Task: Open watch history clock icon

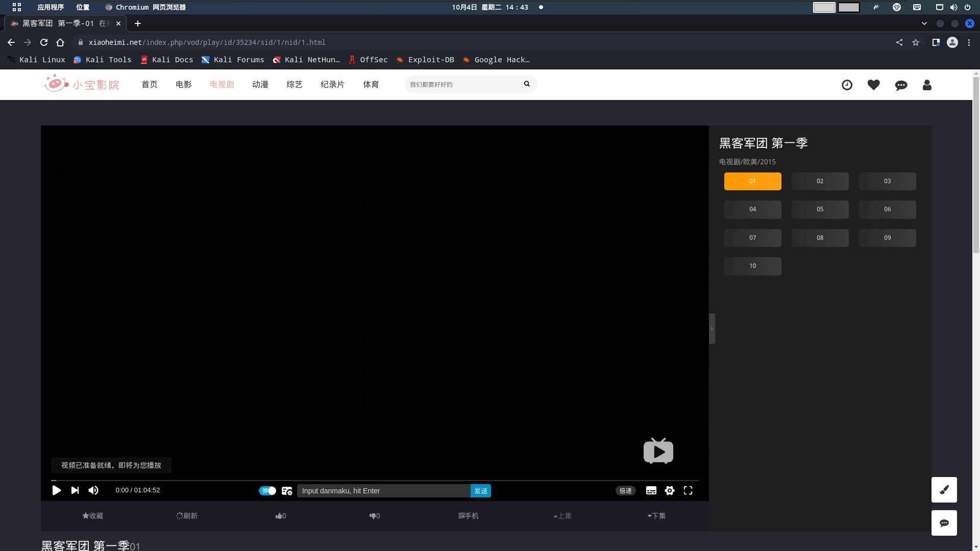Action: (x=847, y=85)
